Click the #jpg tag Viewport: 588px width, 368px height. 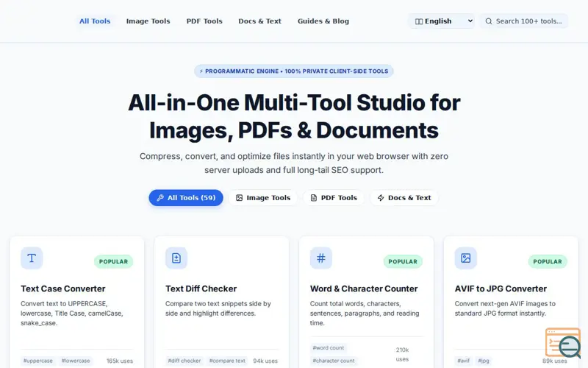[484, 361]
